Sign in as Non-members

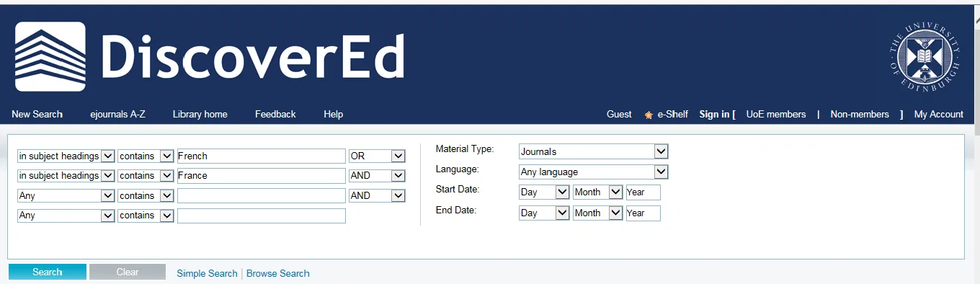(x=860, y=114)
